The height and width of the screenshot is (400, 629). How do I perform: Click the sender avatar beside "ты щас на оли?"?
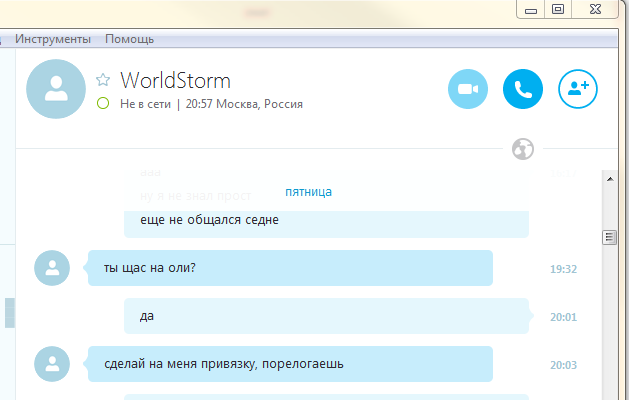(x=52, y=268)
